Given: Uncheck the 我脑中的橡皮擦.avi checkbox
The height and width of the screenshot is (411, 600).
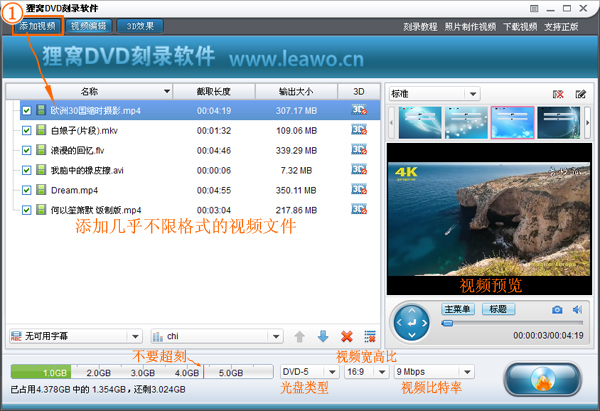Looking at the screenshot, I should [26, 170].
